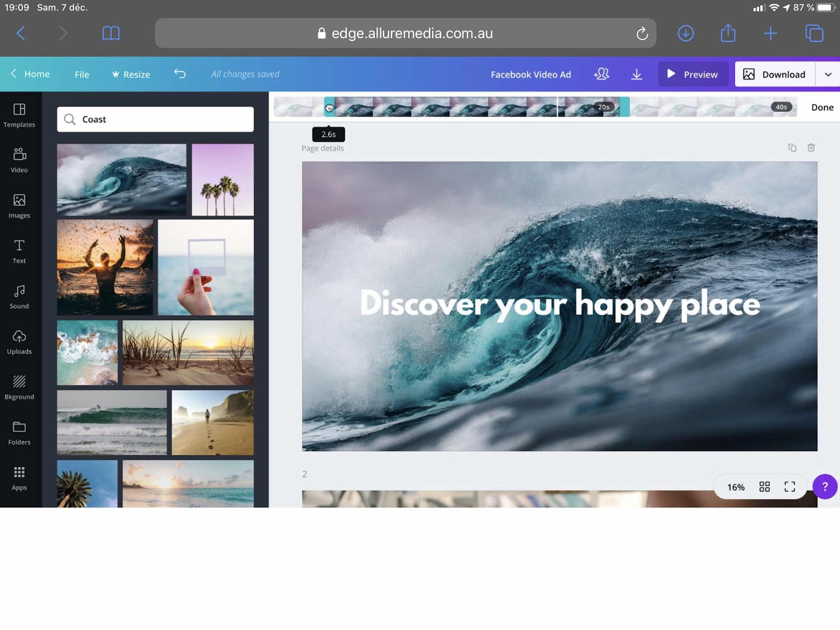840x630 pixels.
Task: Open grid view of pages
Action: [764, 487]
